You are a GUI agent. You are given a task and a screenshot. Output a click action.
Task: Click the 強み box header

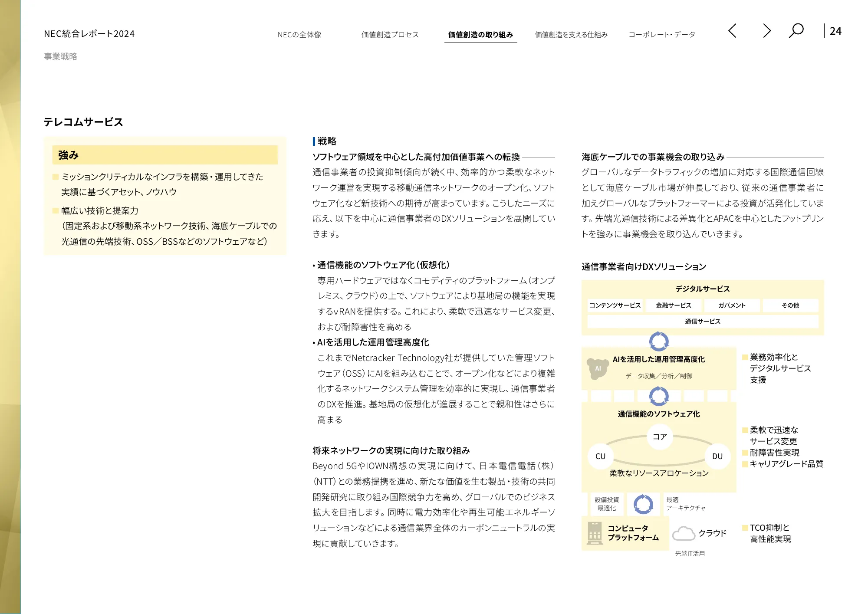point(165,155)
